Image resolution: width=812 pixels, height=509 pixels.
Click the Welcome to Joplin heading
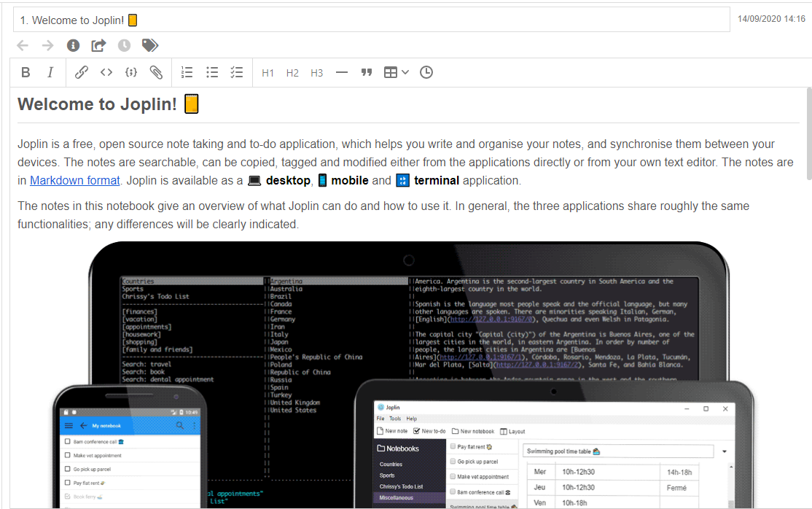pos(108,104)
